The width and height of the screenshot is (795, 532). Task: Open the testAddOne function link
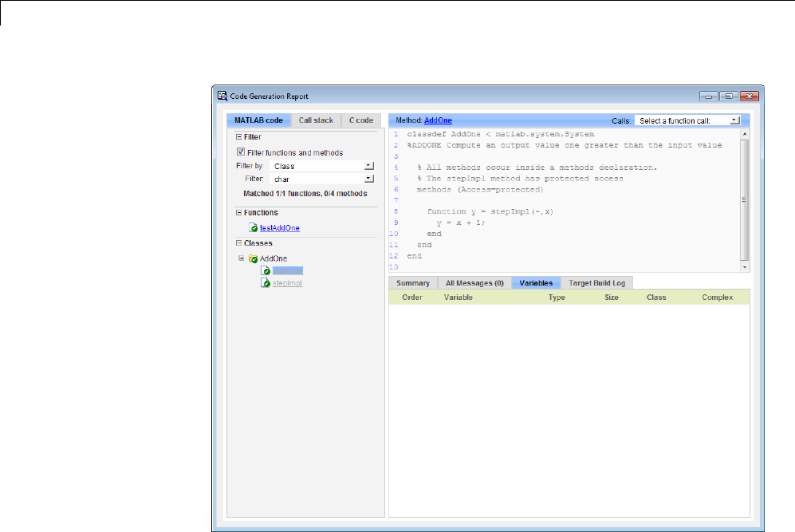[x=280, y=227]
